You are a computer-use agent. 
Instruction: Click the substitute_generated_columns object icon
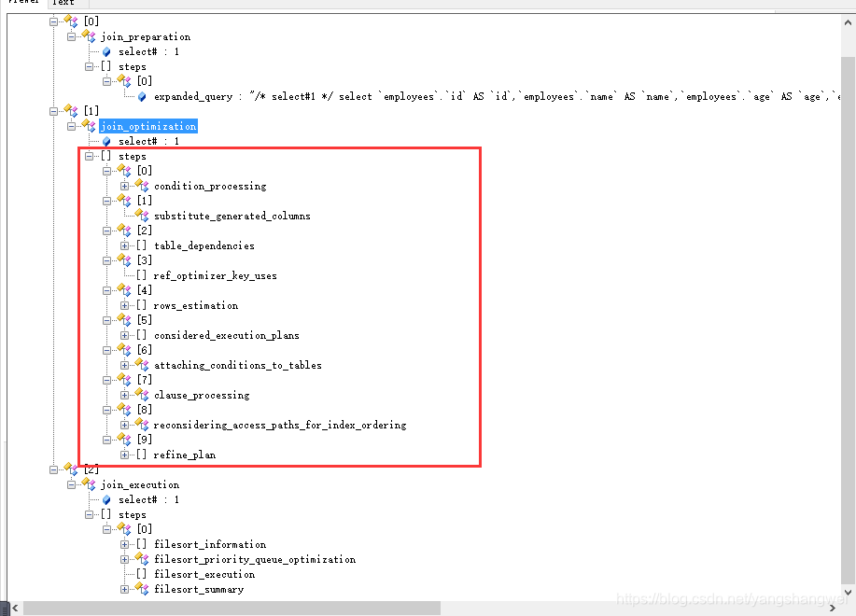(142, 216)
